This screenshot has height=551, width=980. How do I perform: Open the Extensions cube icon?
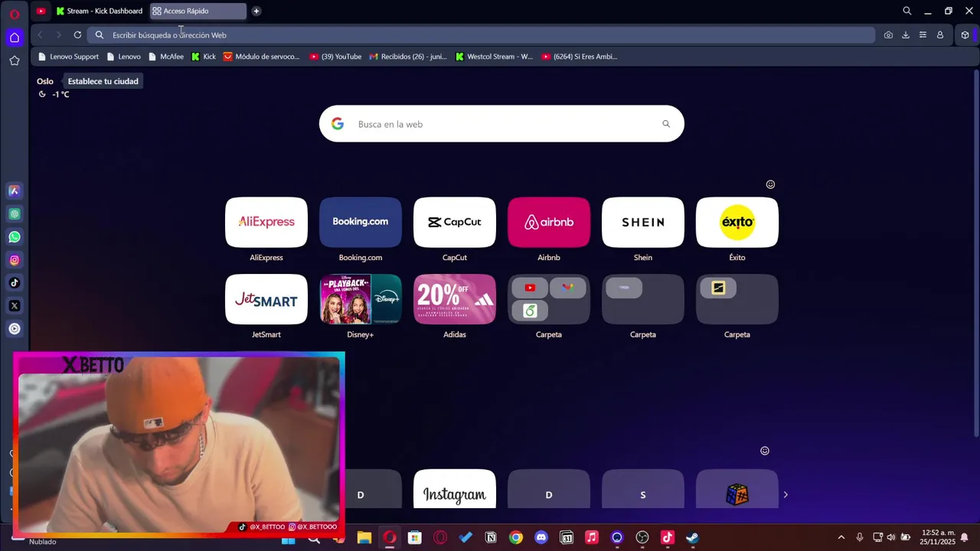click(x=965, y=34)
